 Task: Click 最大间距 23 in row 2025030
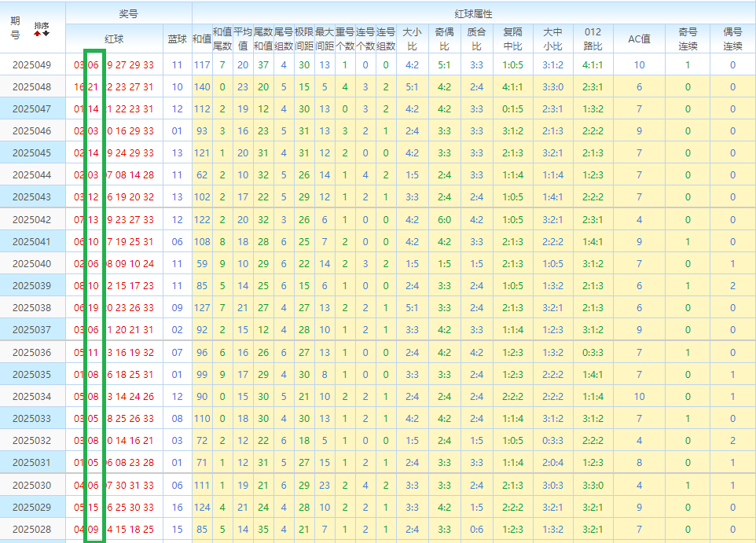pos(325,485)
